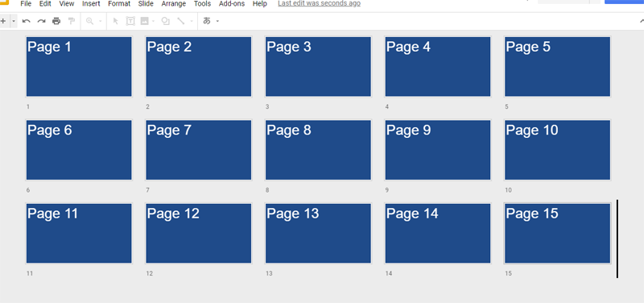This screenshot has width=644, height=303.
Task: Select the Page 10 slide thumbnail
Action: tap(557, 150)
